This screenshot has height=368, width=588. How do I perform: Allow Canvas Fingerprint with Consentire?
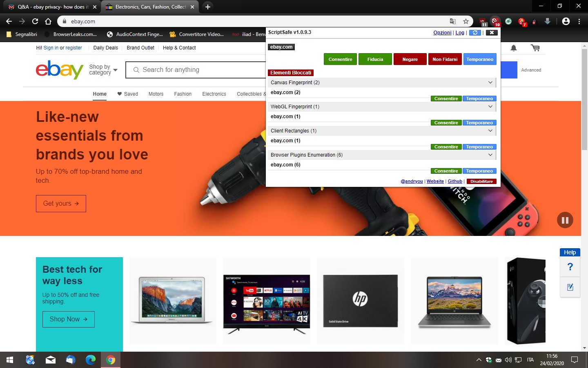446,99
